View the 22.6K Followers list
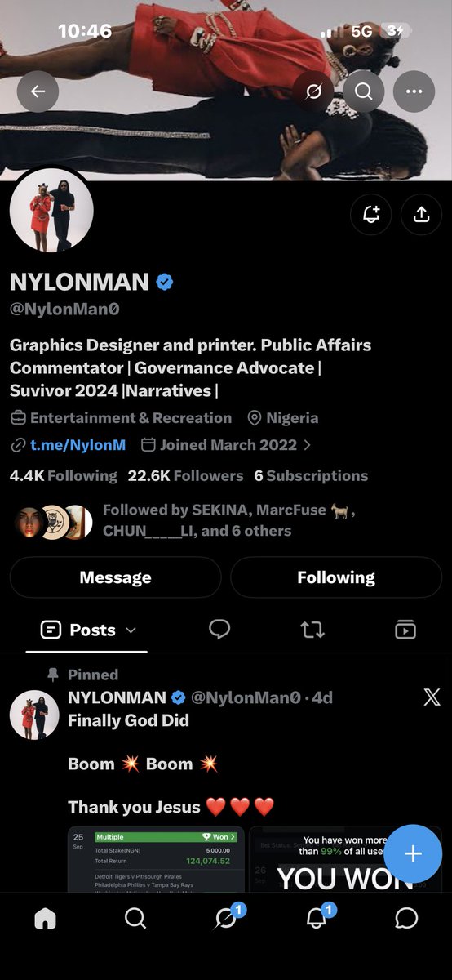Viewport: 452px width, 980px height. pyautogui.click(x=185, y=475)
